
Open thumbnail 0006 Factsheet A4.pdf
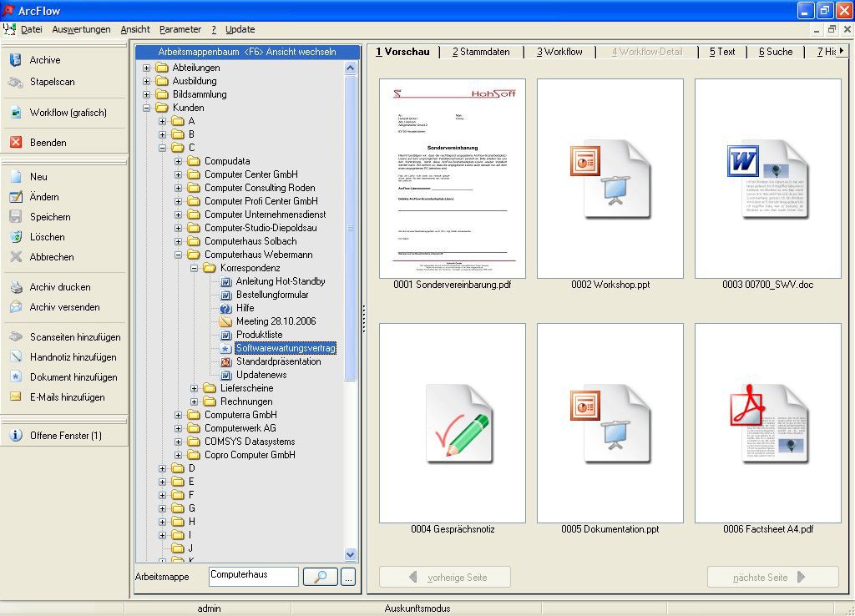coord(768,423)
